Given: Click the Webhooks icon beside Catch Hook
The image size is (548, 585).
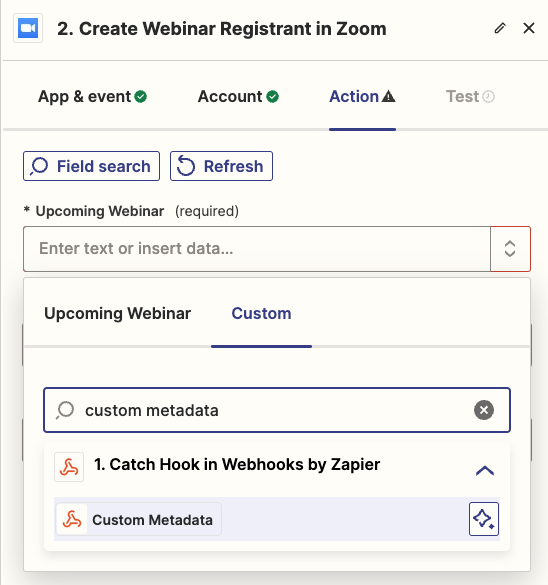Looking at the screenshot, I should click(69, 467).
